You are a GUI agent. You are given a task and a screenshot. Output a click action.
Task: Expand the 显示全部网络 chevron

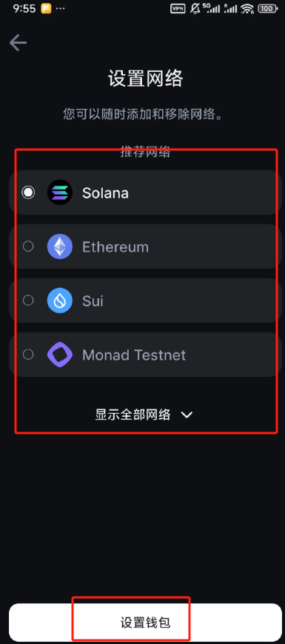(187, 415)
